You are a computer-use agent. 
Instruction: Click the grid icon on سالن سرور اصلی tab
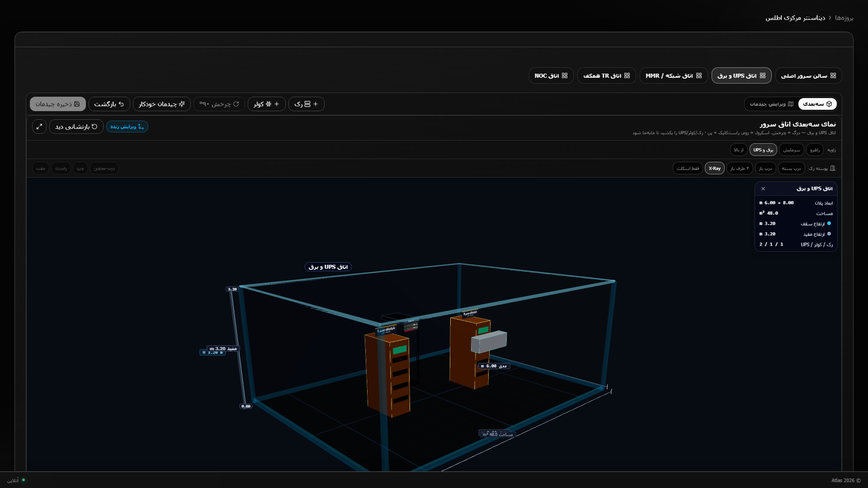(833, 75)
